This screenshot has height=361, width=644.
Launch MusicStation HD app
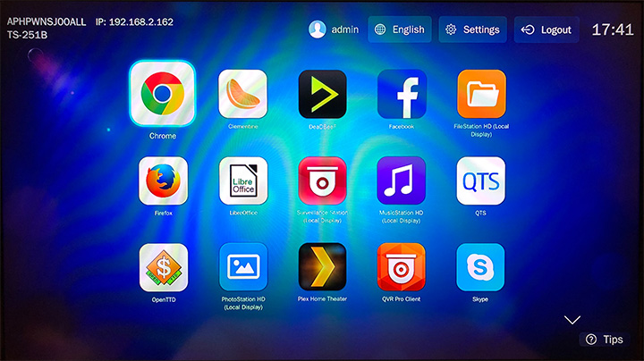(402, 180)
